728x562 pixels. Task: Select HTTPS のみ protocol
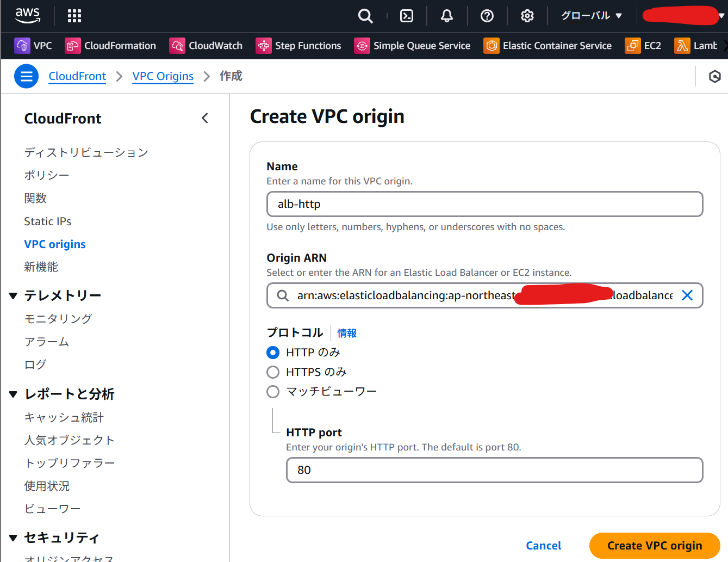click(273, 372)
